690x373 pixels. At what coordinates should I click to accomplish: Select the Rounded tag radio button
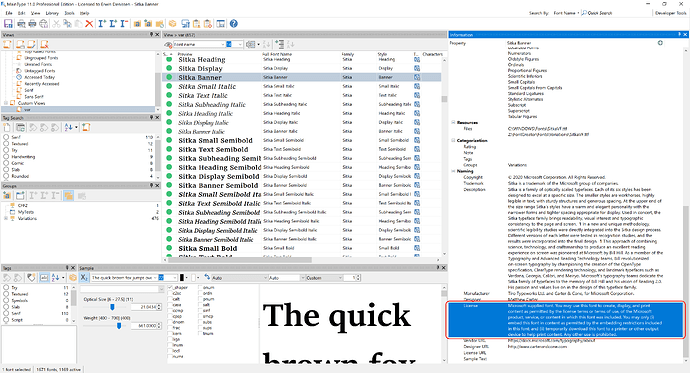(x=6, y=176)
